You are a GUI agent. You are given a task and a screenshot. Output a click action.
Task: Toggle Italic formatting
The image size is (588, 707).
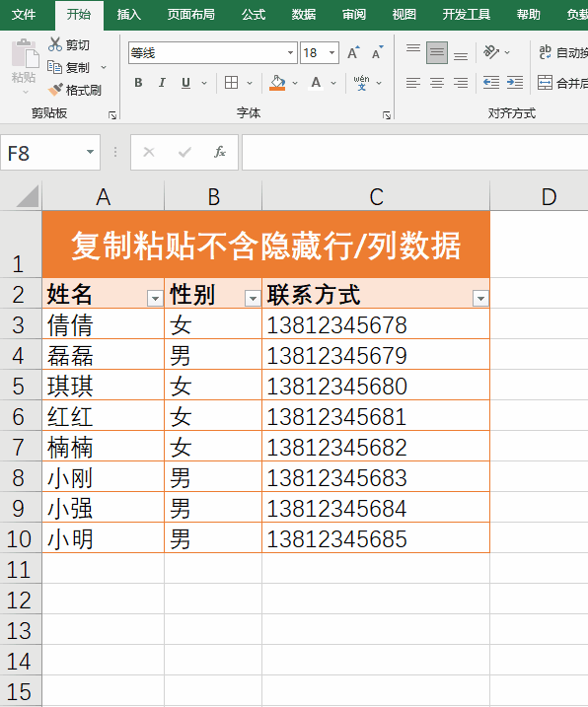coord(162,83)
